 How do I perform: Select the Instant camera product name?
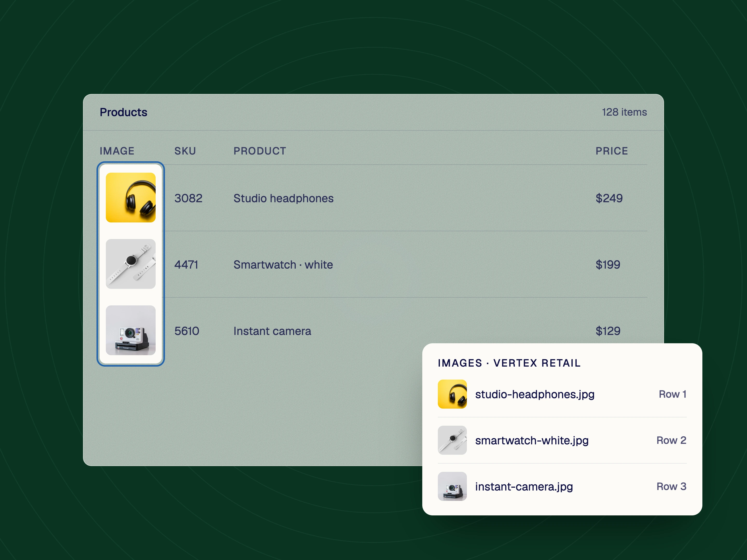pos(272,331)
